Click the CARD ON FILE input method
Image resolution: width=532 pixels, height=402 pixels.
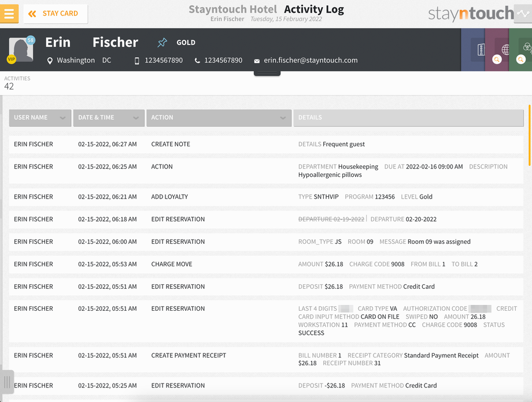380,317
